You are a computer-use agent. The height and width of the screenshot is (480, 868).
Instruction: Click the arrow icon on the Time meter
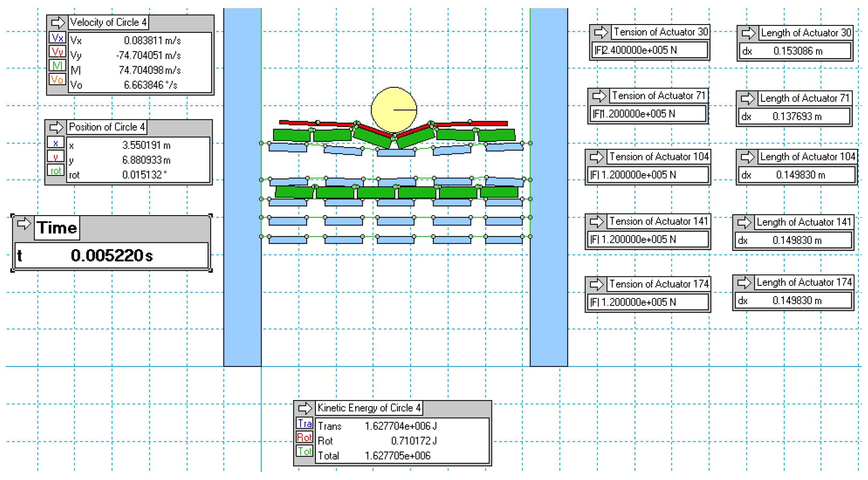[24, 224]
